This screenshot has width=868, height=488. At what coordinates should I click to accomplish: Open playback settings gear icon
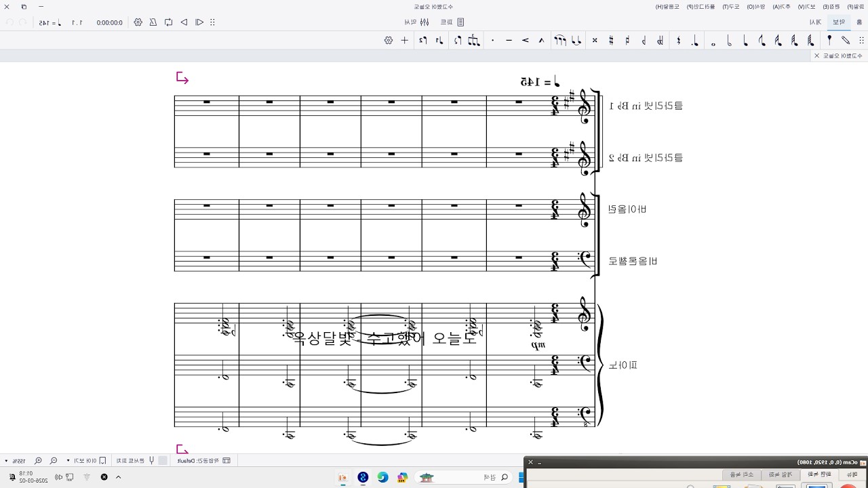click(x=138, y=22)
